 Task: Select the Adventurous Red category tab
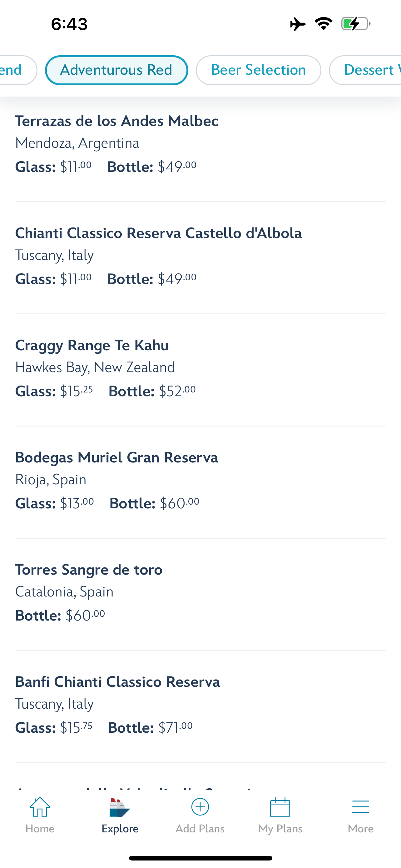[x=116, y=70]
